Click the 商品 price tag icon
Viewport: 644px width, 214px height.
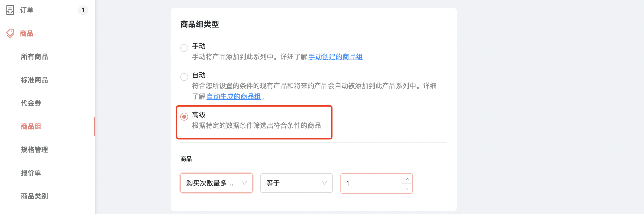tap(10, 33)
